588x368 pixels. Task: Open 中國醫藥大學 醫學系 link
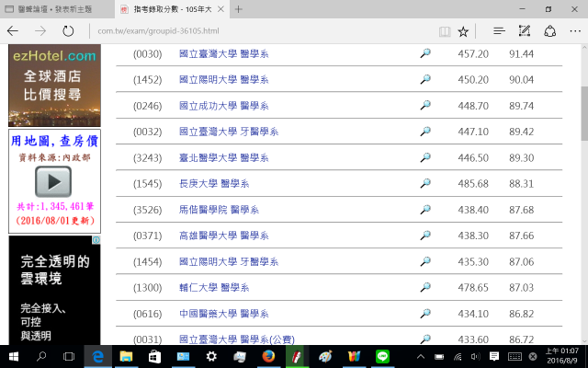[x=224, y=314]
